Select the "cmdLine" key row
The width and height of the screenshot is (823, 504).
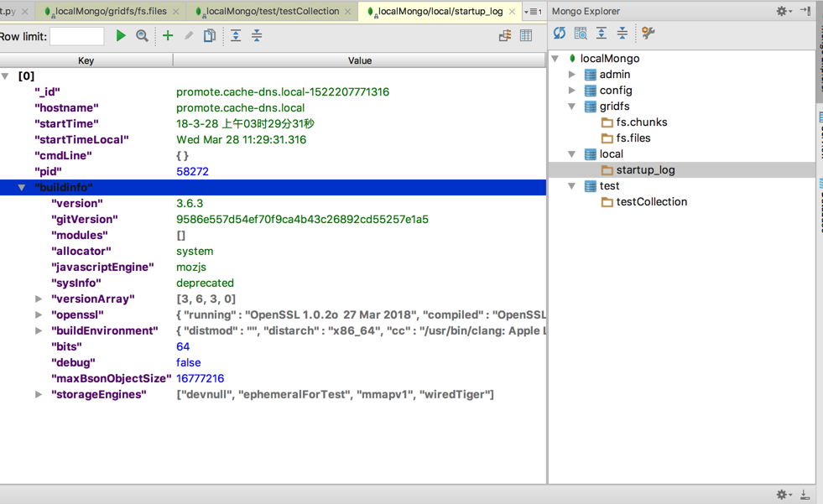273,156
